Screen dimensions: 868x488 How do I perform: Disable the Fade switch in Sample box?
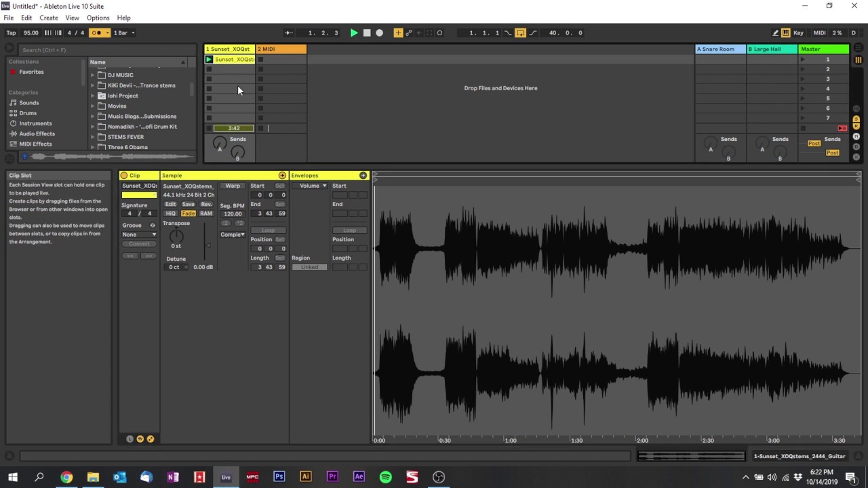coord(188,213)
